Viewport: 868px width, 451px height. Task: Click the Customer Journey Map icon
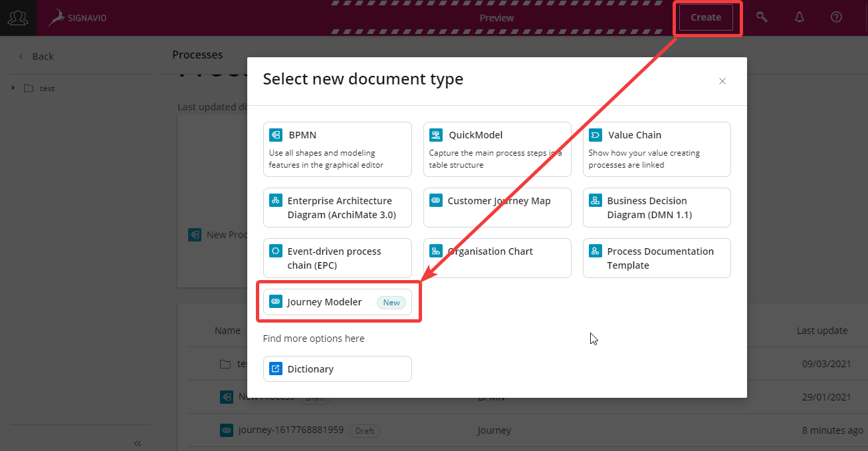coord(436,200)
